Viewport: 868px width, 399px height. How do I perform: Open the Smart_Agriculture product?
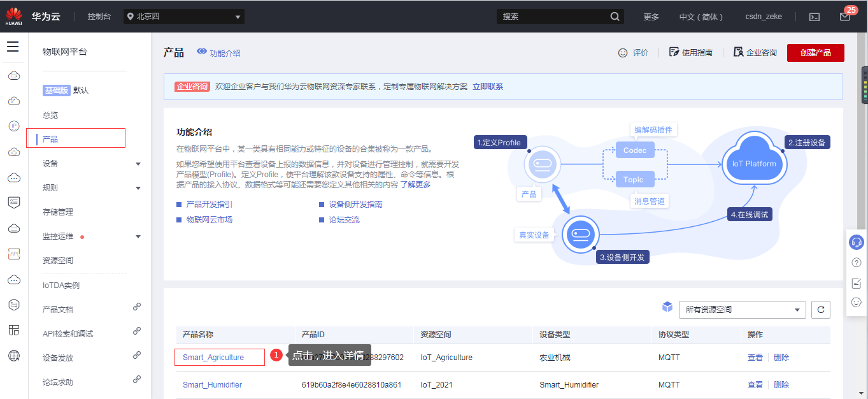click(213, 358)
